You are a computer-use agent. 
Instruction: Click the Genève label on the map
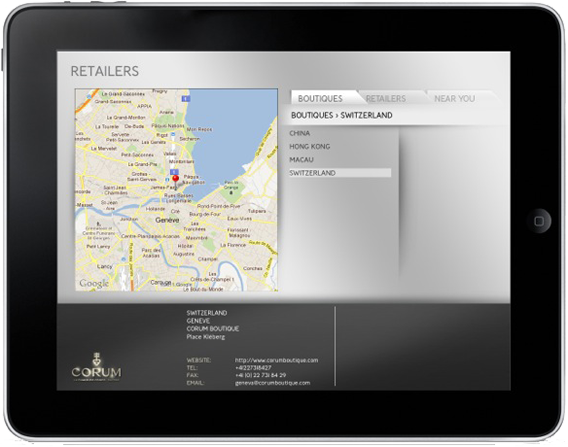(x=167, y=220)
